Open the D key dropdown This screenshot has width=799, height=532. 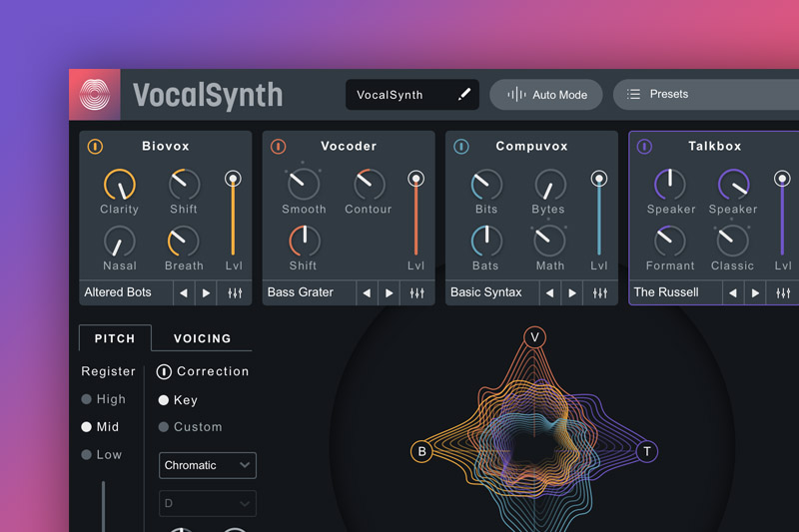[x=208, y=503]
